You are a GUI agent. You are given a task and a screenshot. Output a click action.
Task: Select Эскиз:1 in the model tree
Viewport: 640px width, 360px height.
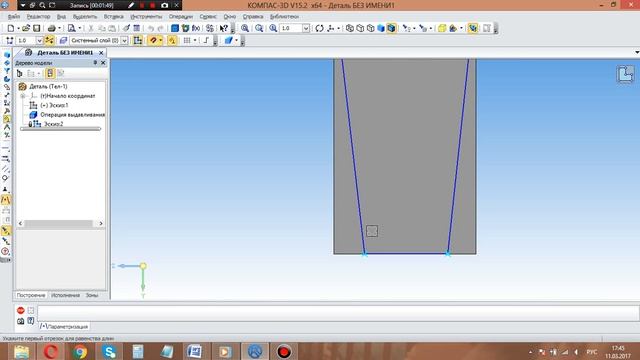[x=54, y=105]
